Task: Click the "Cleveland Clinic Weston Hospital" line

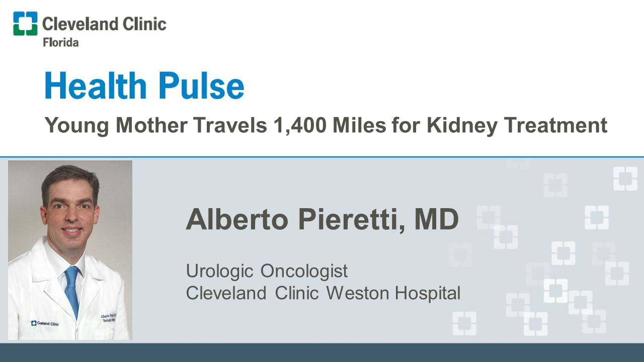Action: [x=323, y=293]
